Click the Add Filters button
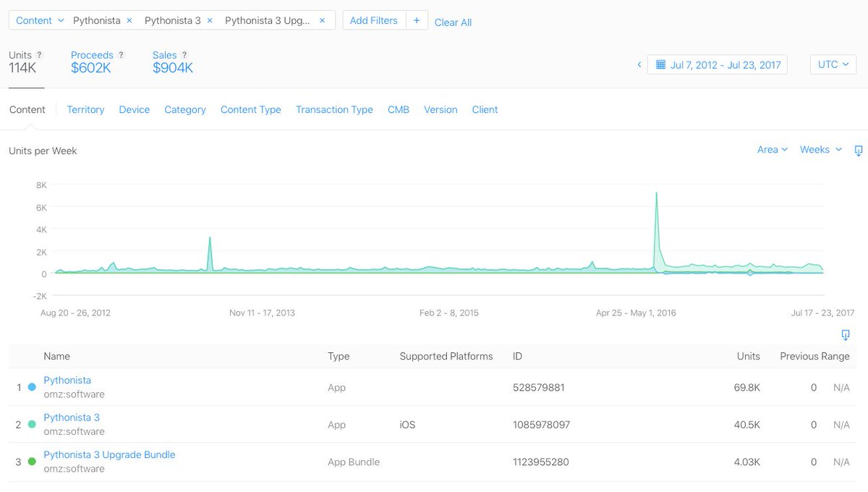Screen dimensions: 868x492 [x=374, y=20]
